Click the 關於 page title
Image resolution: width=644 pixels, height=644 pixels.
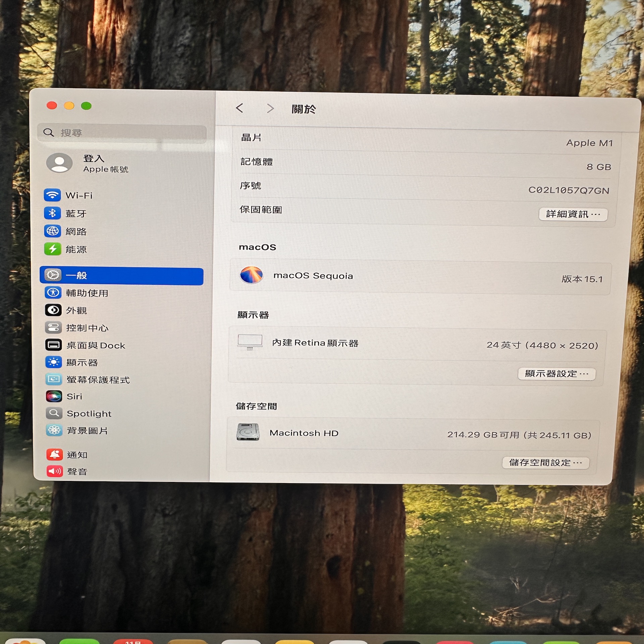tap(304, 109)
